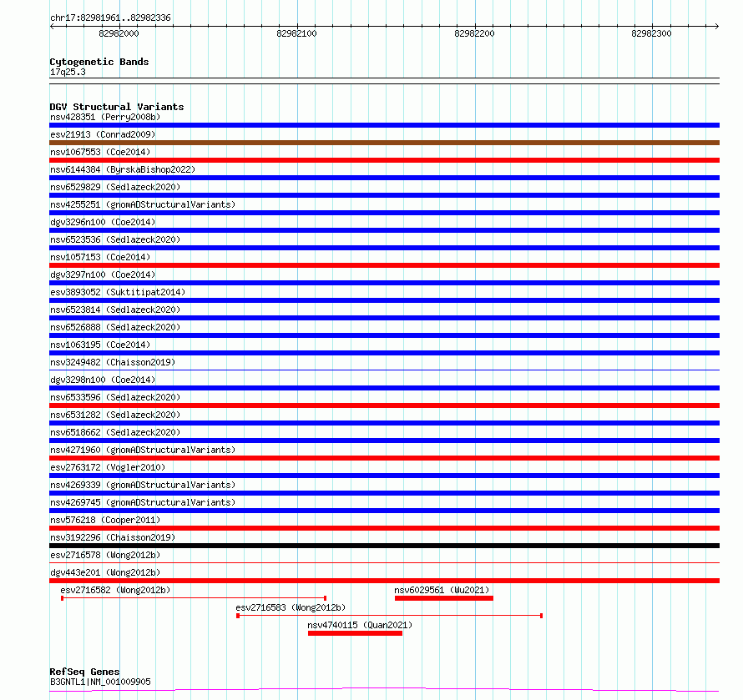Image resolution: width=743 pixels, height=700 pixels.
Task: Click the nsv6523814 (Sedlazeck2020) label
Action: point(115,310)
